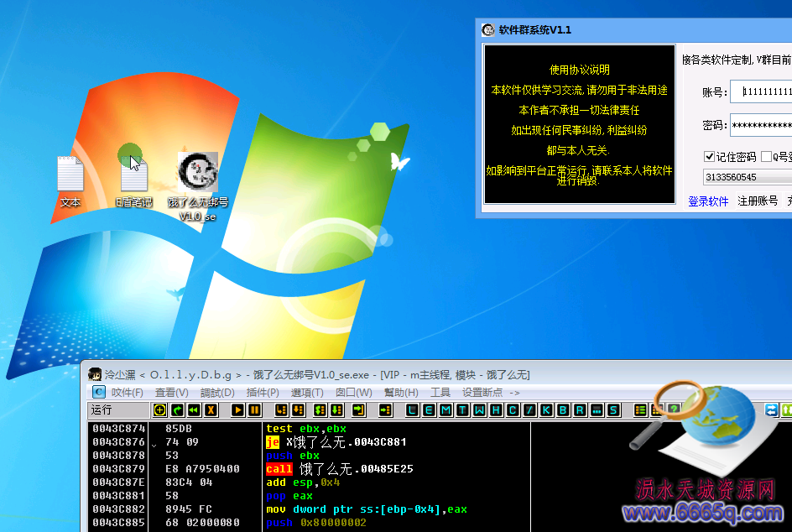
Task: Click the 使用协议说明 notice panel
Action: (580, 124)
